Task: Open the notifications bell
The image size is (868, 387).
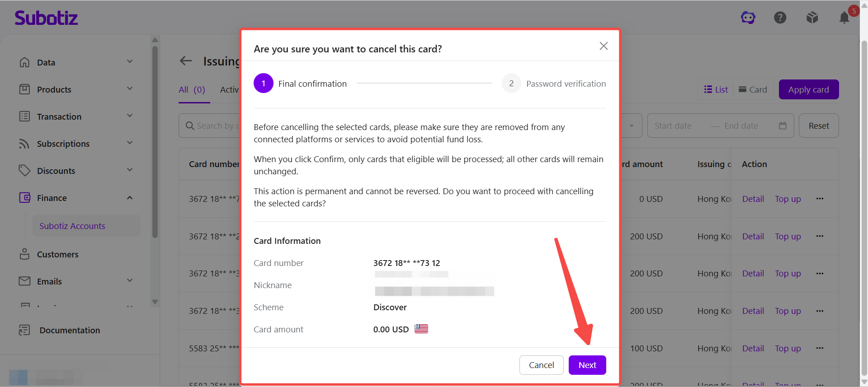Action: 844,18
